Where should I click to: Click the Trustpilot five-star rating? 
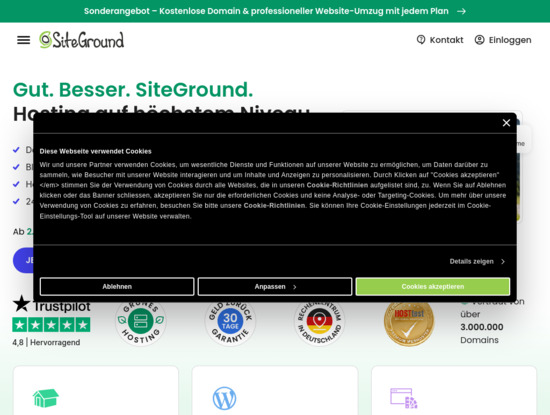(x=51, y=325)
